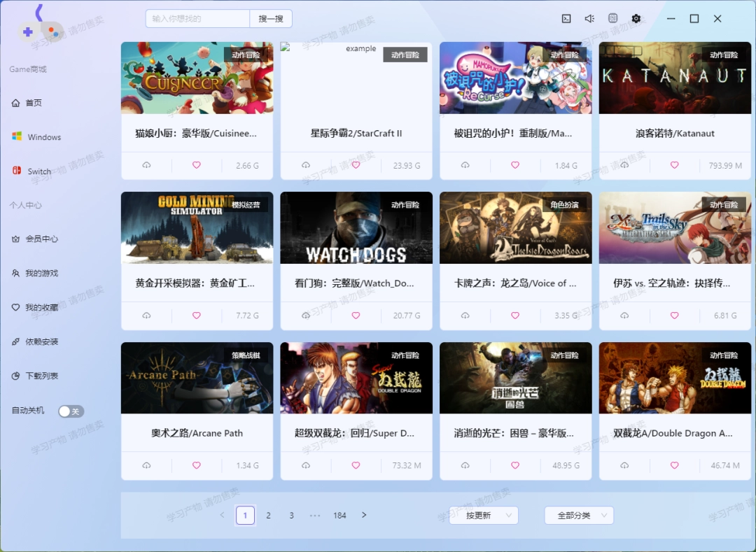The width and height of the screenshot is (756, 552).
Task: Open the 被诅咒的小护 game thumbnail
Action: point(515,78)
